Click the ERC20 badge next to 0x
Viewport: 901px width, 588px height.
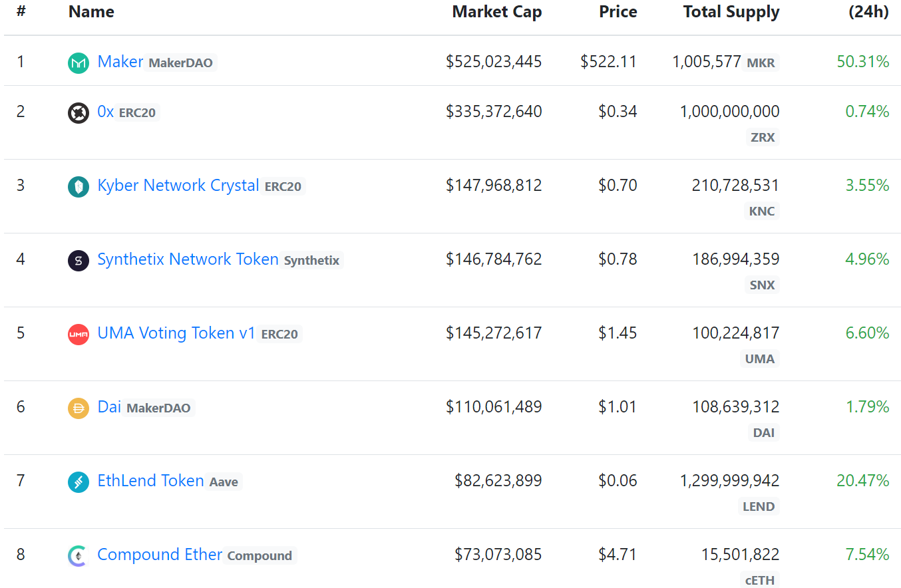[136, 112]
